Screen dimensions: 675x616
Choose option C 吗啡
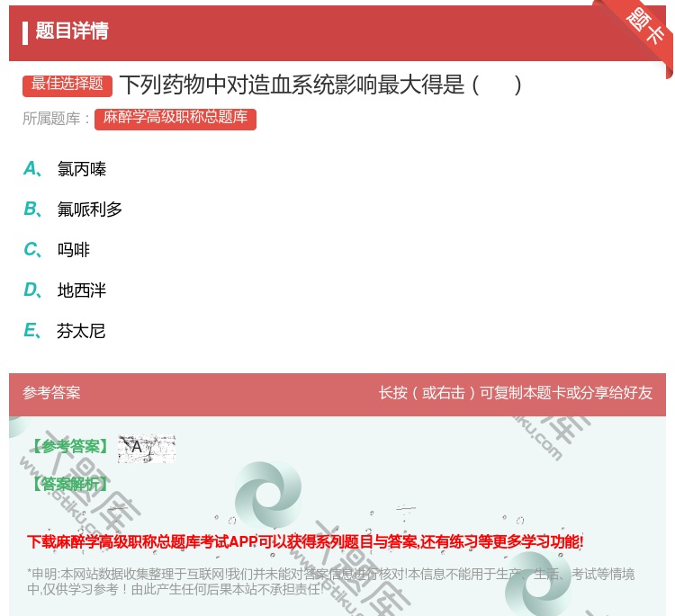[x=57, y=250]
